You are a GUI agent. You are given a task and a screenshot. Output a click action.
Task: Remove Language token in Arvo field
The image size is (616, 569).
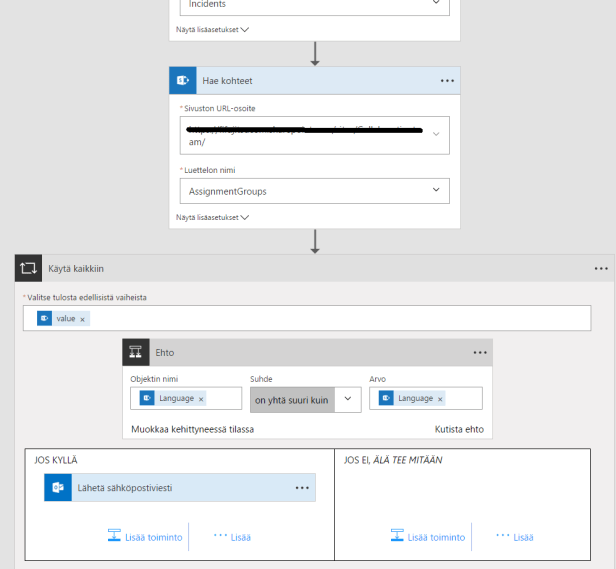(x=440, y=399)
